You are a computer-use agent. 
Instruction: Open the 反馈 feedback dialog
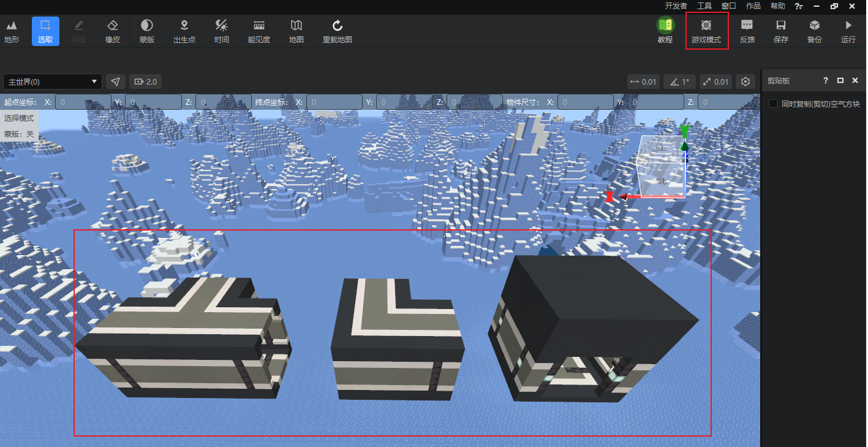point(747,31)
